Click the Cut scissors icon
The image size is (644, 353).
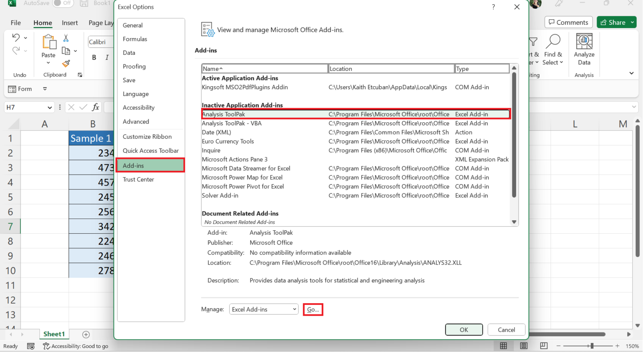tap(66, 38)
